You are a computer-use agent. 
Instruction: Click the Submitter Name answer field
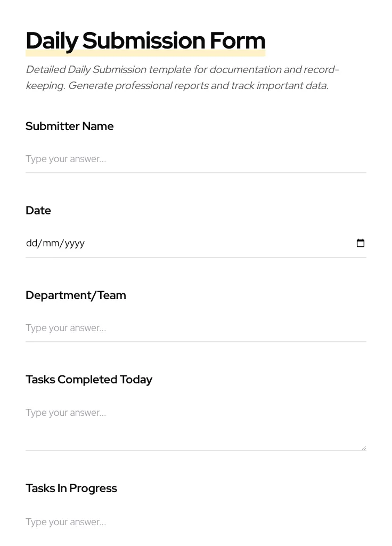point(195,159)
